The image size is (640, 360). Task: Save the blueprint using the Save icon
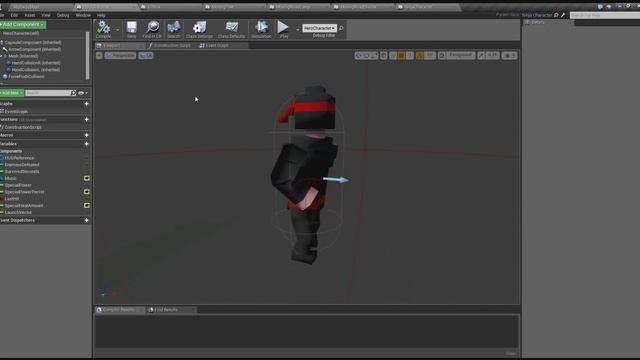131,29
